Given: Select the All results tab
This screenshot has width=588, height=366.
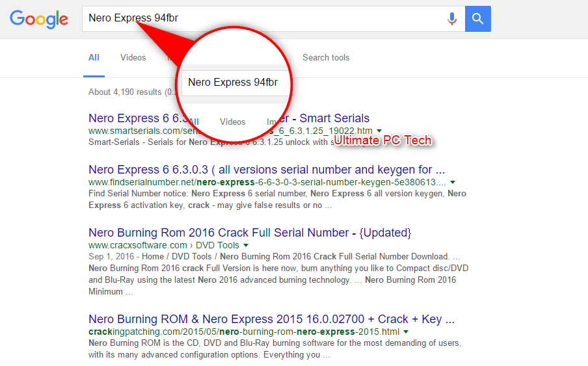Looking at the screenshot, I should (x=94, y=58).
